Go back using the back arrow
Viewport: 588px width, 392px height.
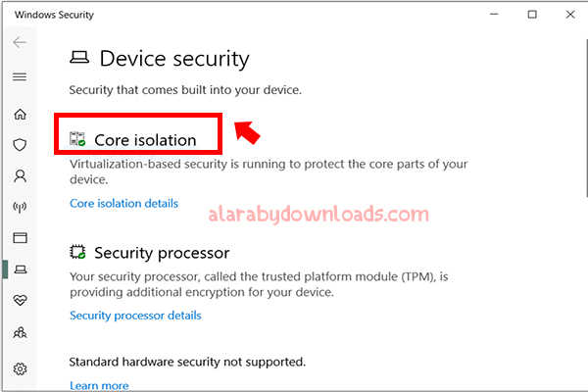point(20,42)
